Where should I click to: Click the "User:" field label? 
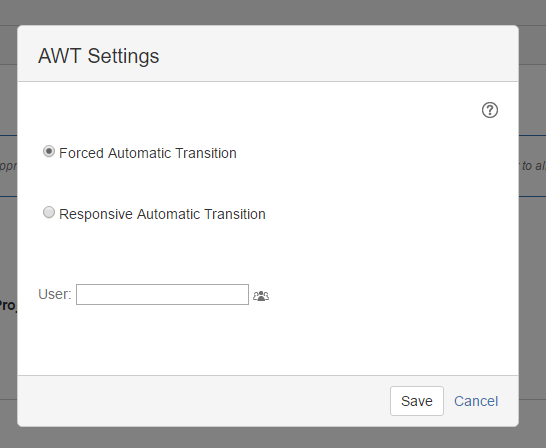55,294
